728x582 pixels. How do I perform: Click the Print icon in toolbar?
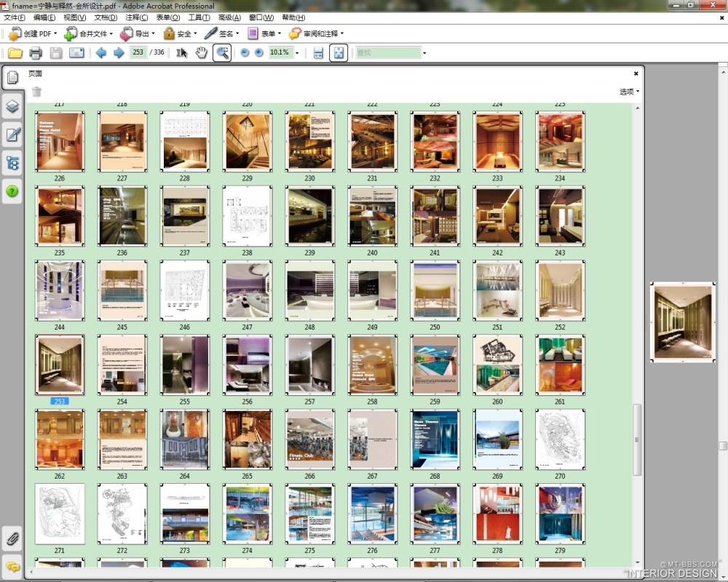(35, 52)
